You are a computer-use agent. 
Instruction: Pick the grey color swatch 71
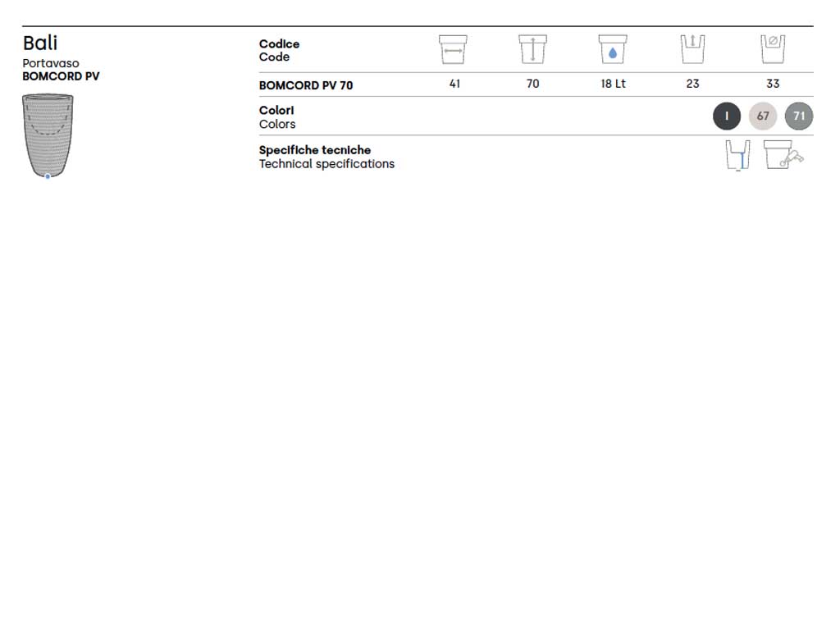click(799, 116)
